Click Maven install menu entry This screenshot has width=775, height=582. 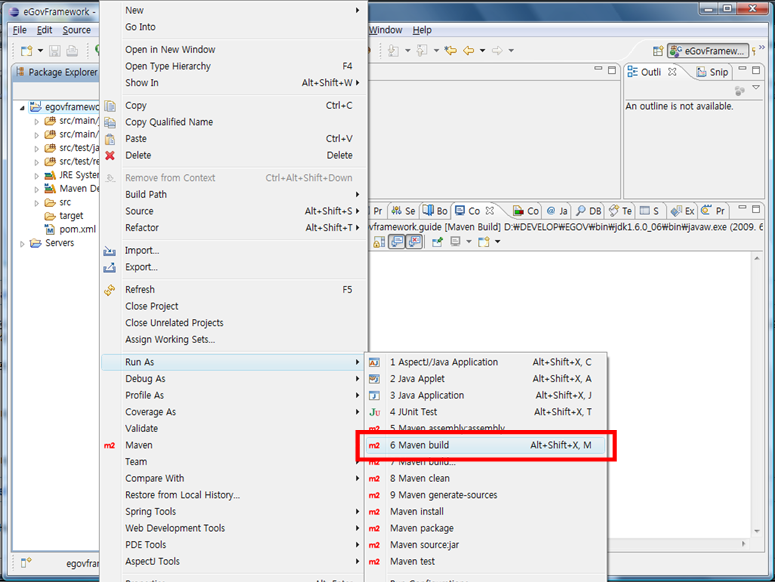[416, 511]
